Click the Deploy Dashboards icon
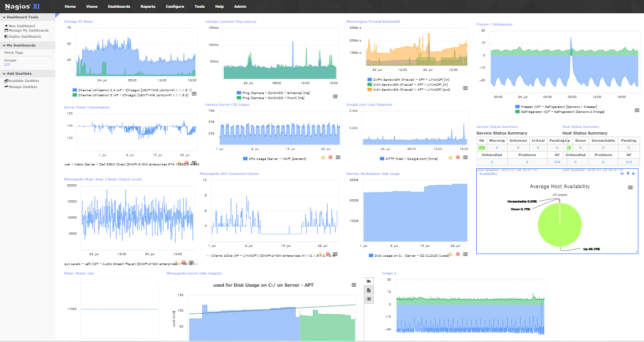644x342 pixels. pyautogui.click(x=6, y=36)
